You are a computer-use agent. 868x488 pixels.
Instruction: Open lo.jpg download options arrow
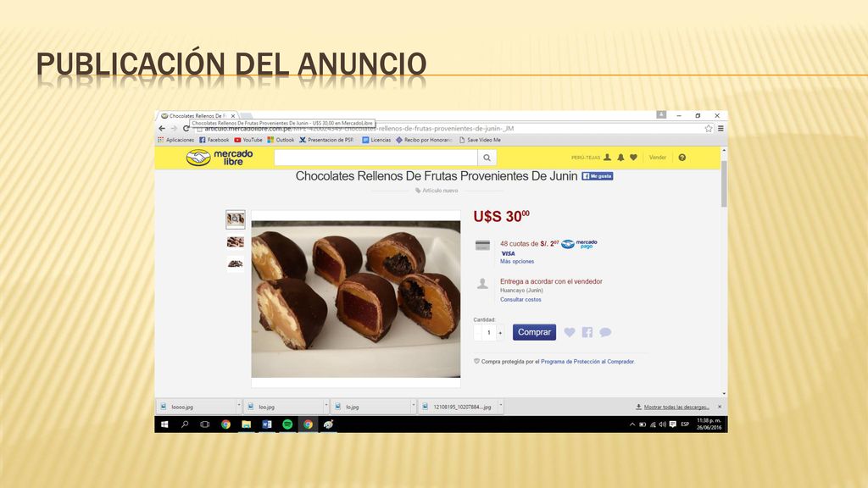414,406
